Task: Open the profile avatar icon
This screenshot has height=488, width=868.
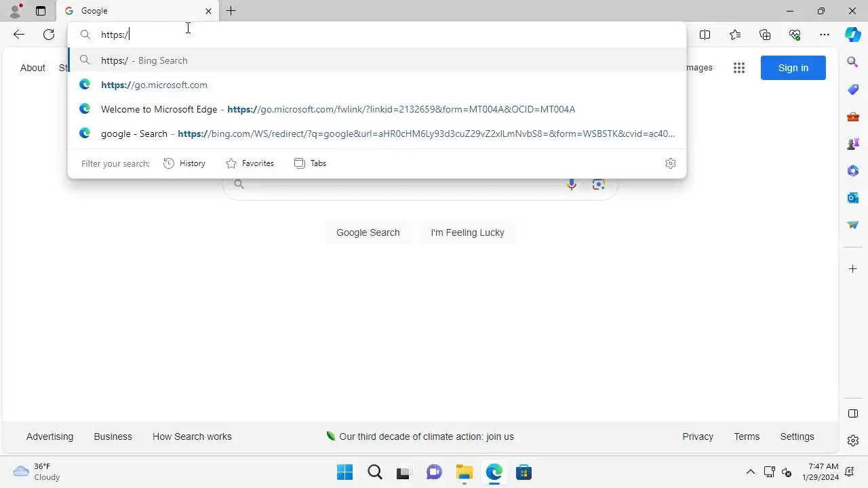Action: pos(15,11)
